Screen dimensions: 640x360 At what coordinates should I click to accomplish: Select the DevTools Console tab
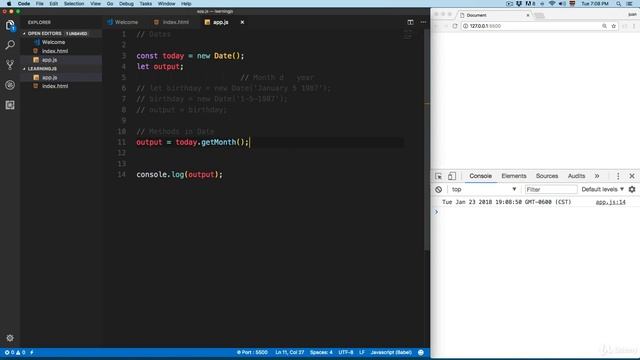[x=480, y=176]
